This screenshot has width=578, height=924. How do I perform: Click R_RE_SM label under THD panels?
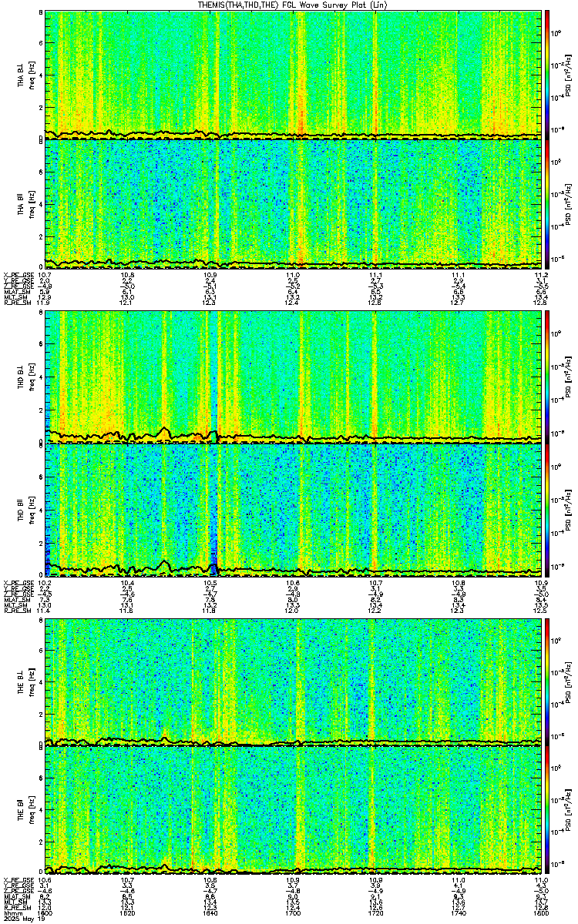[x=17, y=611]
